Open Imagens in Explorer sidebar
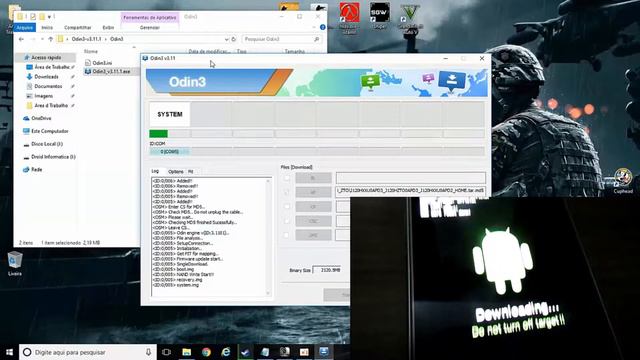 (43, 96)
